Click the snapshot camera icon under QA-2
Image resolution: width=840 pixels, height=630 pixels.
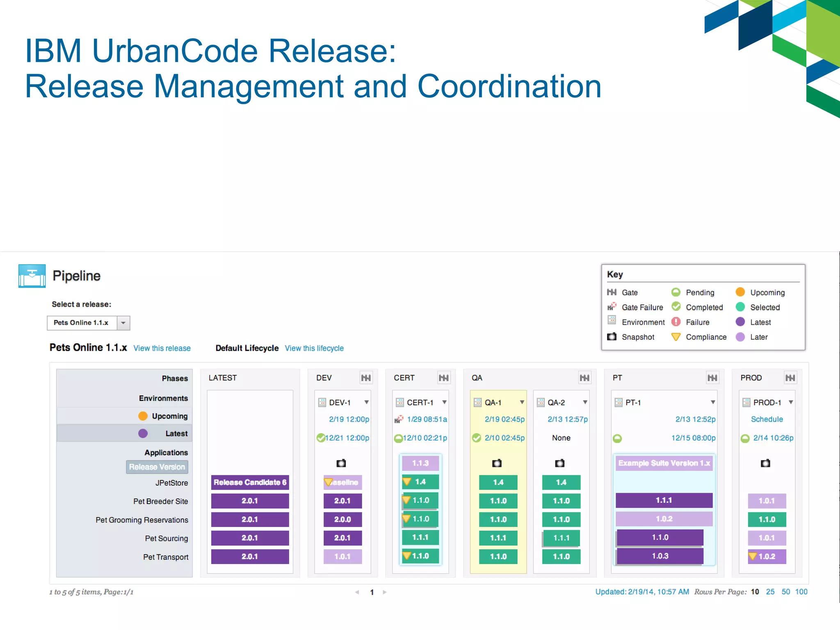pyautogui.click(x=559, y=463)
